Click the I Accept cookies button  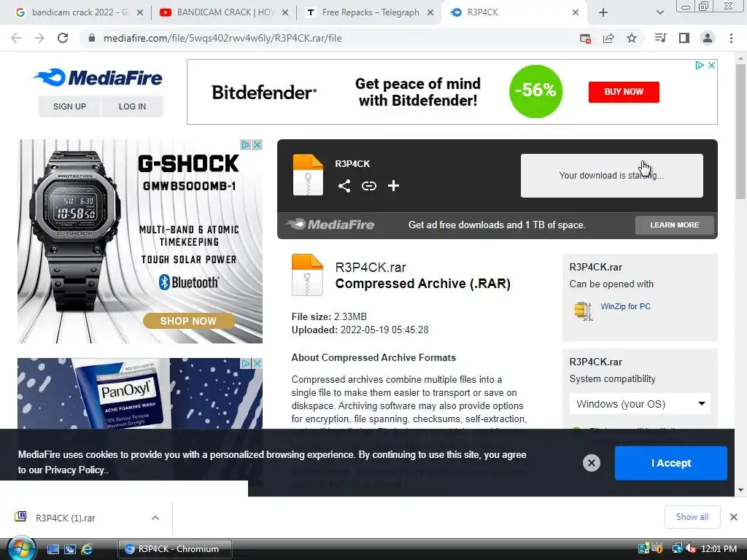click(x=671, y=463)
